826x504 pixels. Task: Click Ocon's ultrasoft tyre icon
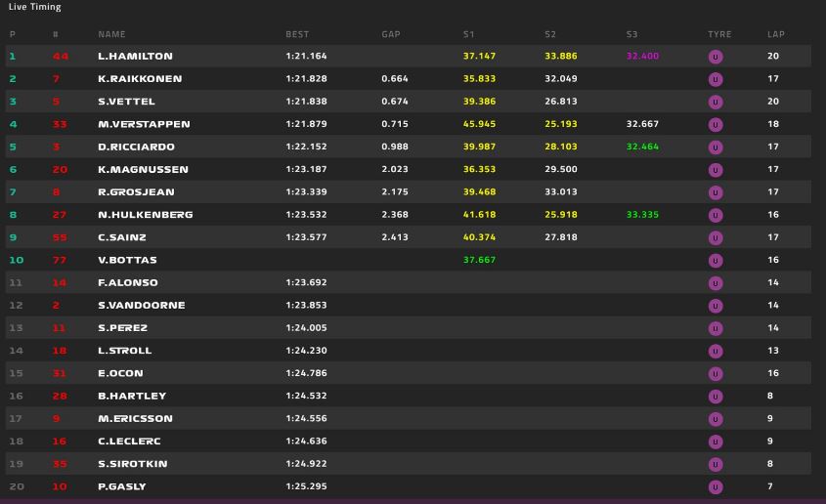pos(716,373)
